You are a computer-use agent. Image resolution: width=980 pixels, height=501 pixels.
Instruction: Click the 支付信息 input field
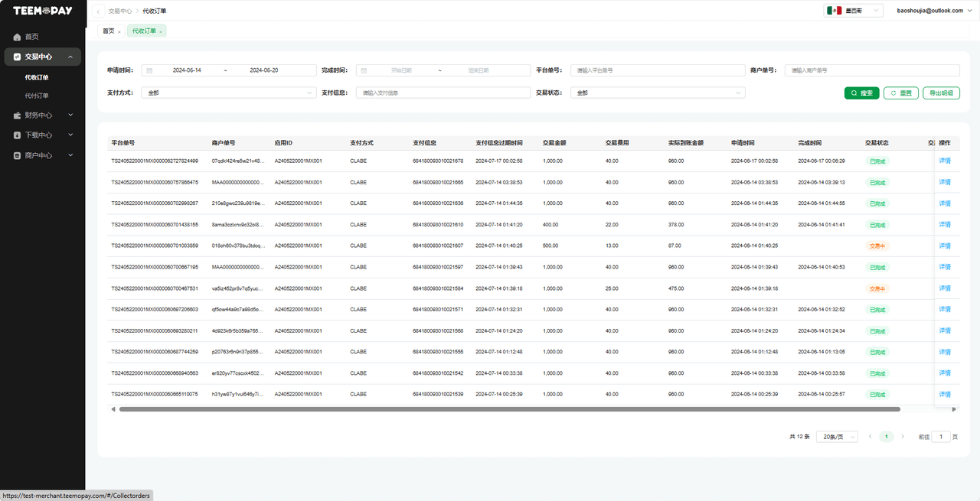pyautogui.click(x=443, y=93)
